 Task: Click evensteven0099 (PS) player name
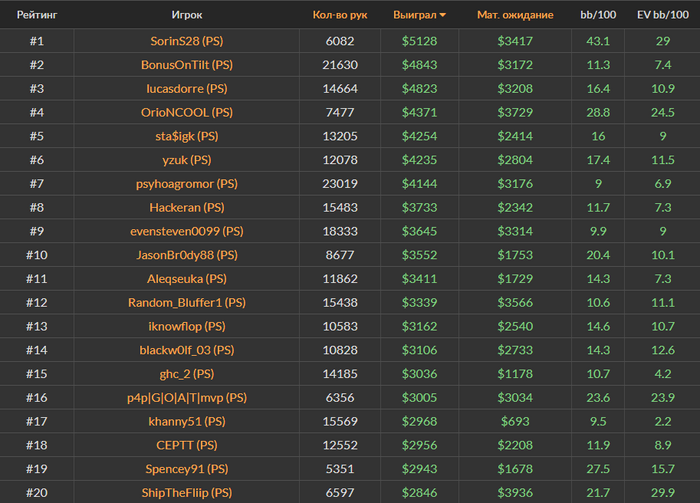[186, 231]
